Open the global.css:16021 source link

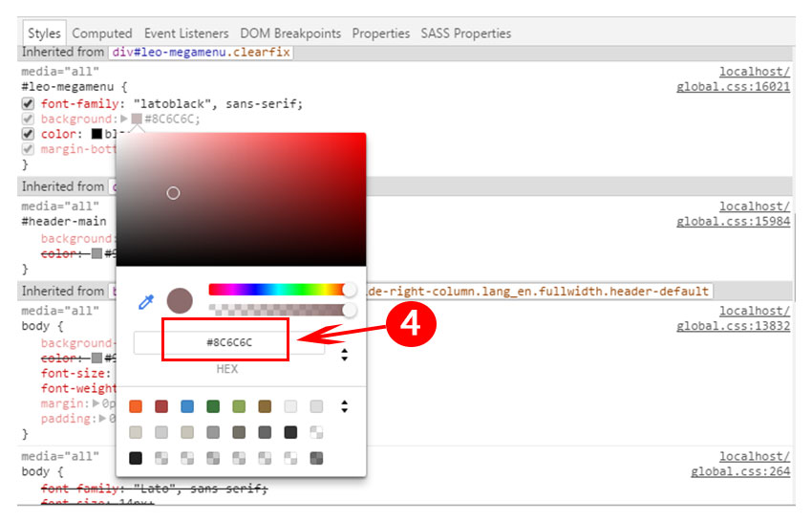pos(733,87)
